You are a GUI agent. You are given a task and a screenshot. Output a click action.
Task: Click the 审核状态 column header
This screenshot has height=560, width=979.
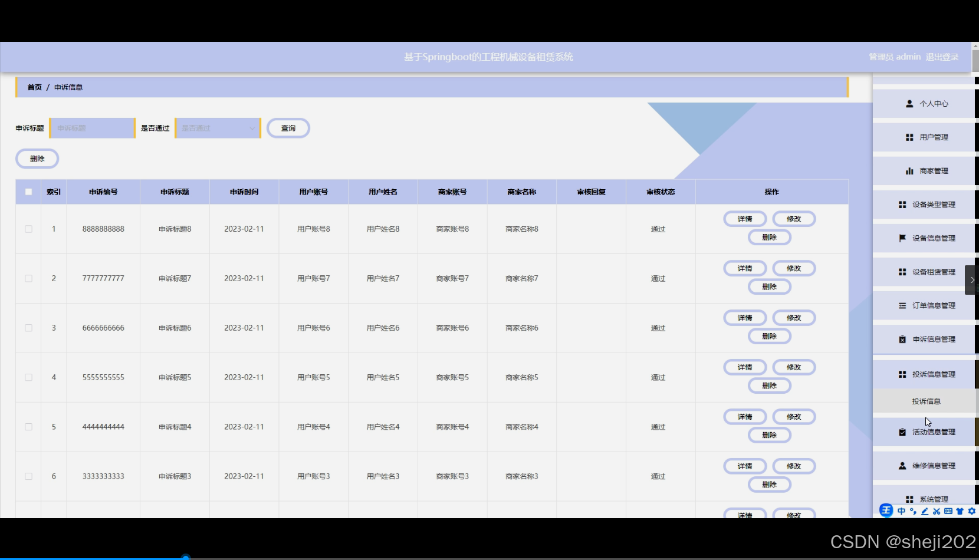[x=661, y=192]
